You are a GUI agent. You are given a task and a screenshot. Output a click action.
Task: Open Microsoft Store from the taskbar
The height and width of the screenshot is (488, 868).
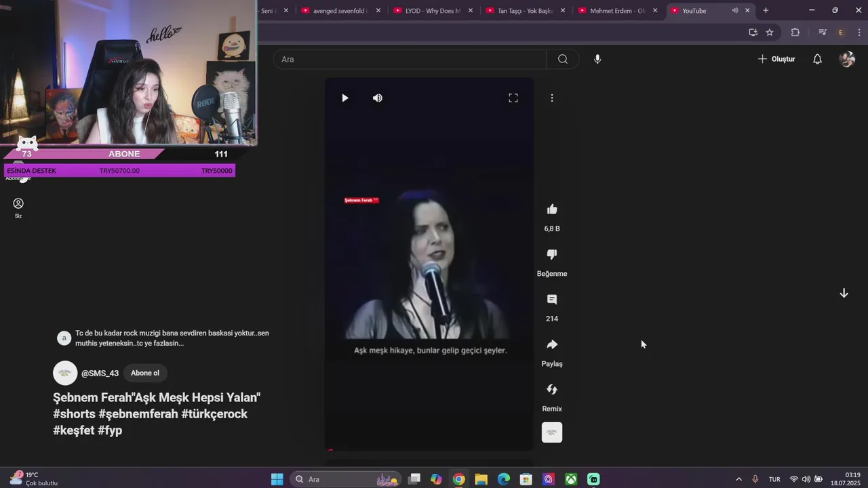coord(526,479)
